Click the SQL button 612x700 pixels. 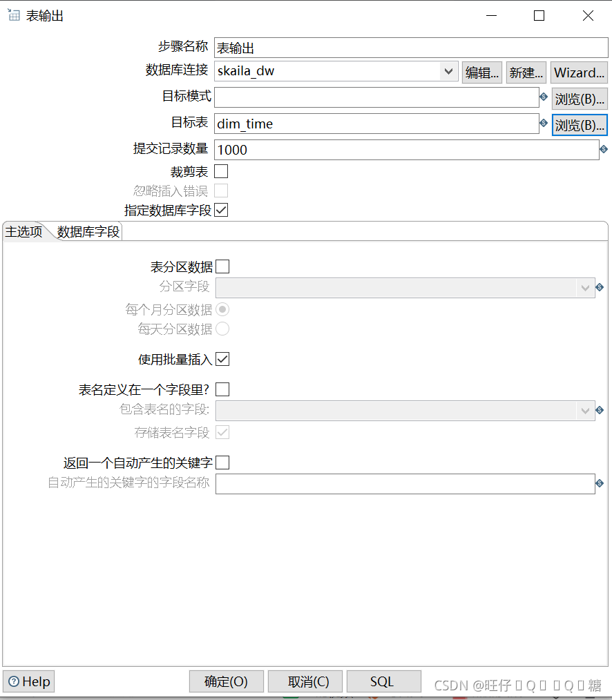point(384,681)
